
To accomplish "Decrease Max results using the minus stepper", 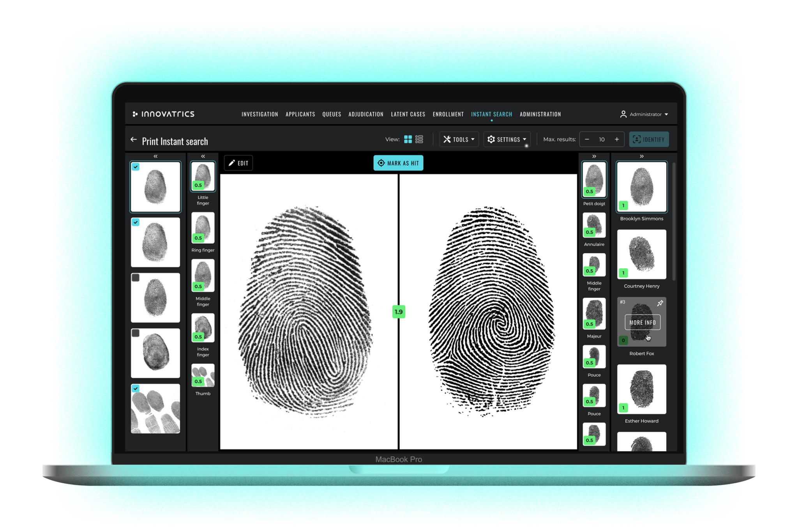I will (x=587, y=139).
